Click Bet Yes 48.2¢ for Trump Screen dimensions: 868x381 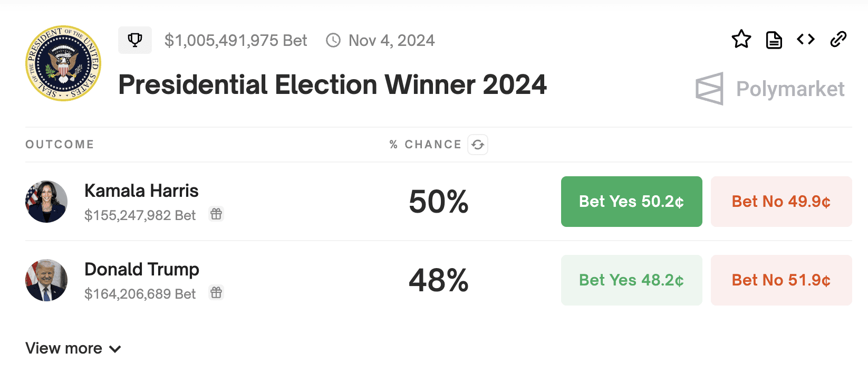click(x=631, y=280)
